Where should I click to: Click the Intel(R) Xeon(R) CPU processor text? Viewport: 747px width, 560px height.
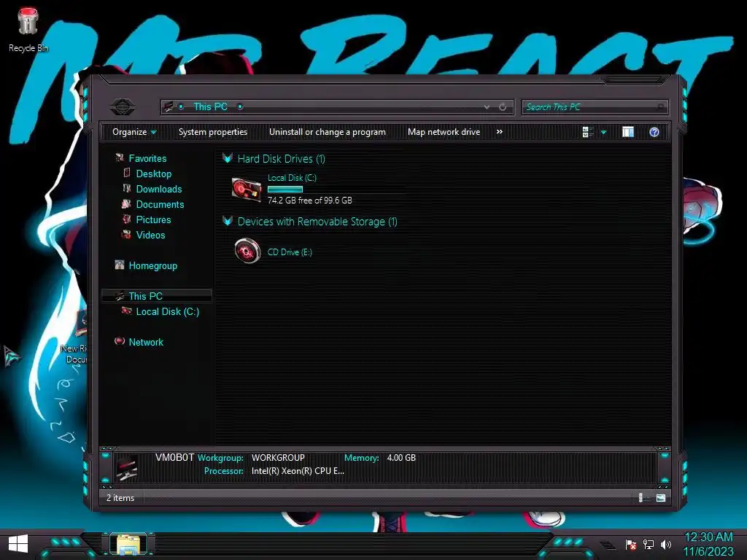(x=298, y=471)
